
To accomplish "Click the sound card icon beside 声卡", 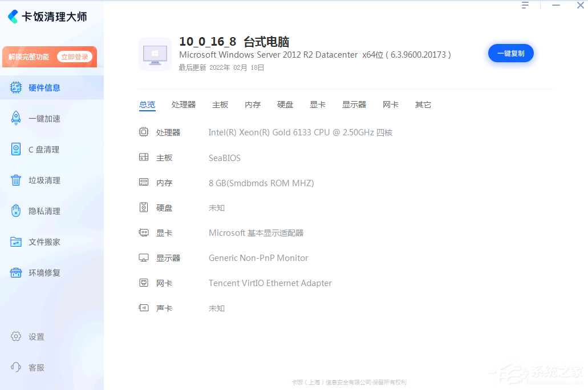I will [x=144, y=308].
